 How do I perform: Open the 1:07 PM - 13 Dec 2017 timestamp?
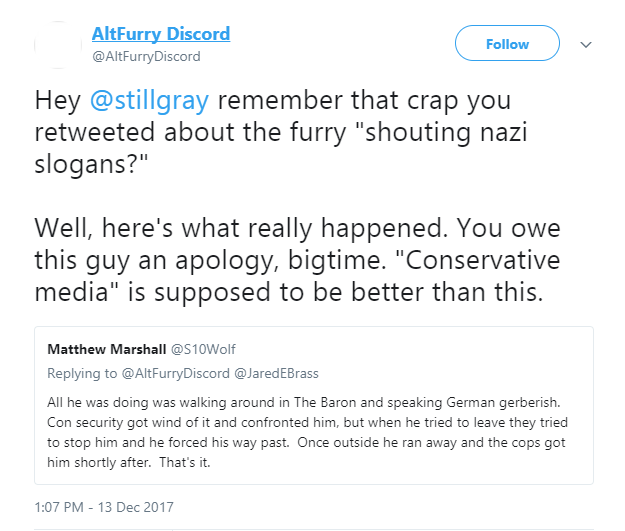[x=104, y=507]
